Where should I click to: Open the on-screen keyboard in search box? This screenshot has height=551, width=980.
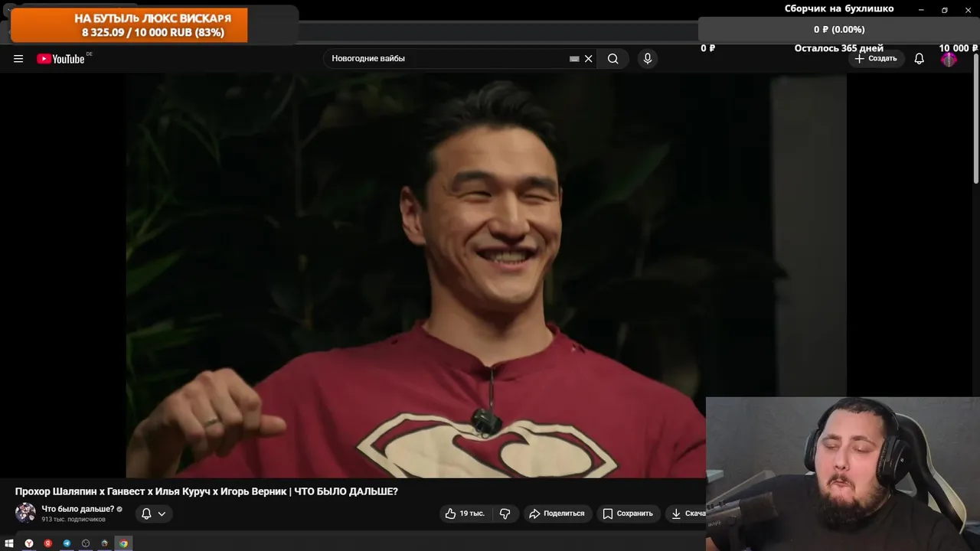point(574,59)
